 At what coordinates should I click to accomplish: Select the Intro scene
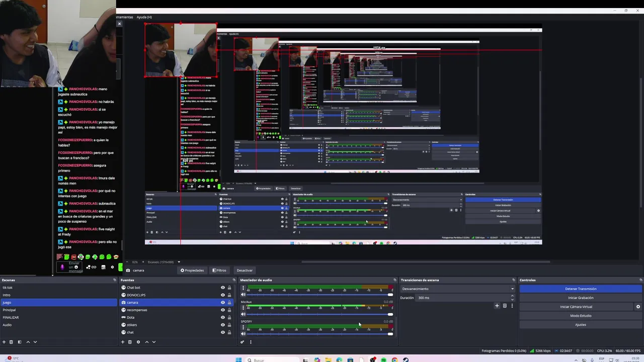[x=59, y=295]
